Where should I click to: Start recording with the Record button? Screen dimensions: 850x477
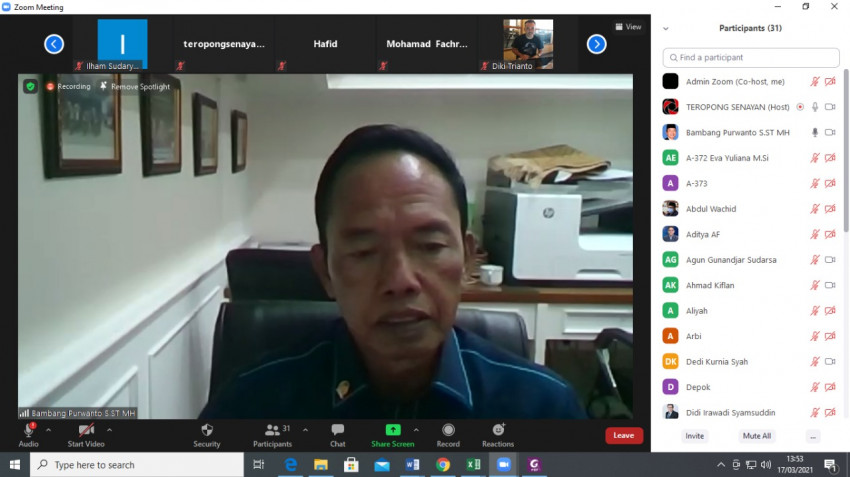pos(448,435)
